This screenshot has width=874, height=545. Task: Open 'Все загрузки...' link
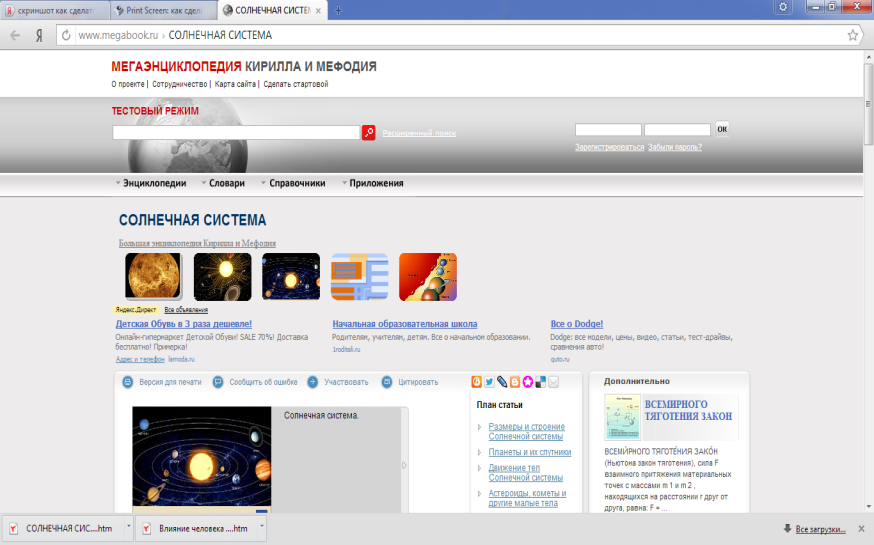click(x=820, y=529)
